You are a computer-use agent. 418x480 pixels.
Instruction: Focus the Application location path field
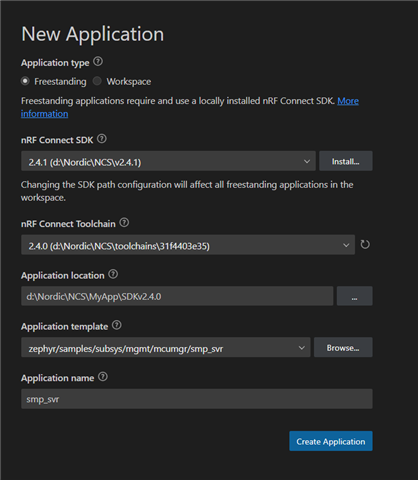(177, 296)
